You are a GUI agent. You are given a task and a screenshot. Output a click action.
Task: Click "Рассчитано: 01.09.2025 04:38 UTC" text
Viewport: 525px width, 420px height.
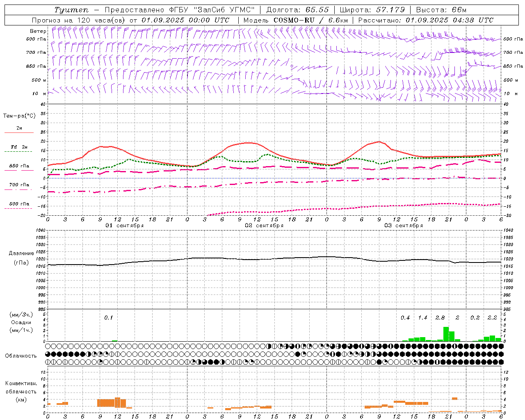pyautogui.click(x=426, y=20)
